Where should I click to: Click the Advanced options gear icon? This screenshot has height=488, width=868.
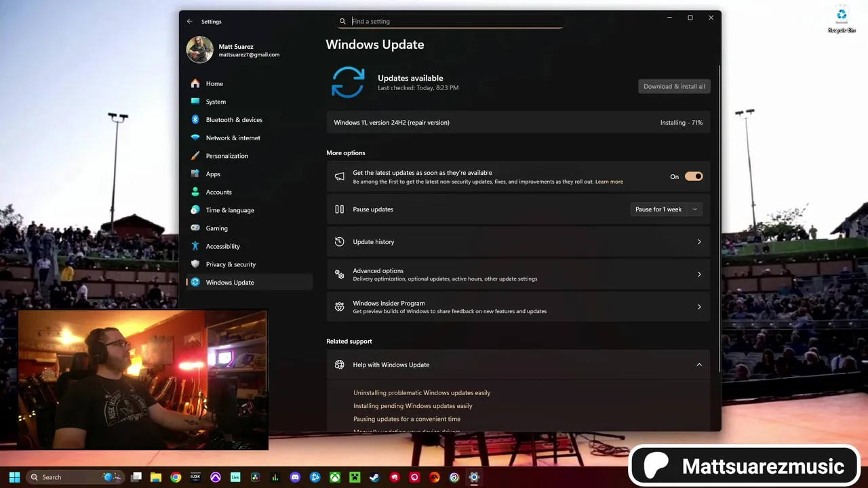[x=340, y=274]
